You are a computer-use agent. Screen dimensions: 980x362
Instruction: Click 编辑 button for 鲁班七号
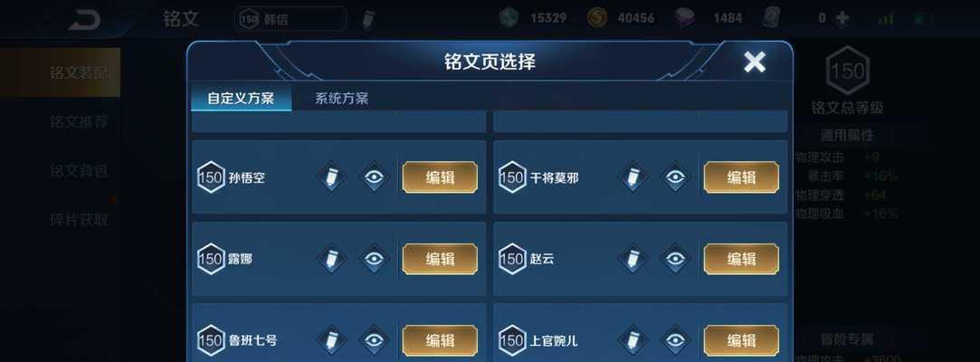(440, 340)
